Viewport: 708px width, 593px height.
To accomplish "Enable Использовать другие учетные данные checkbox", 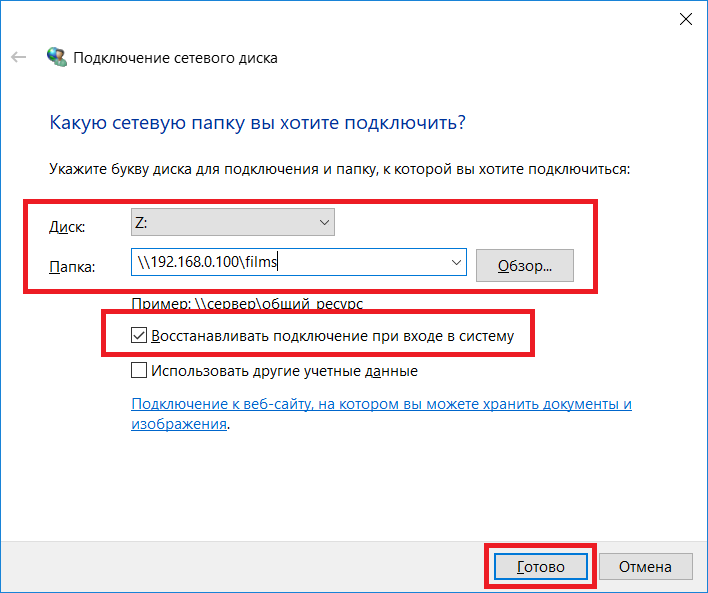I will [139, 370].
